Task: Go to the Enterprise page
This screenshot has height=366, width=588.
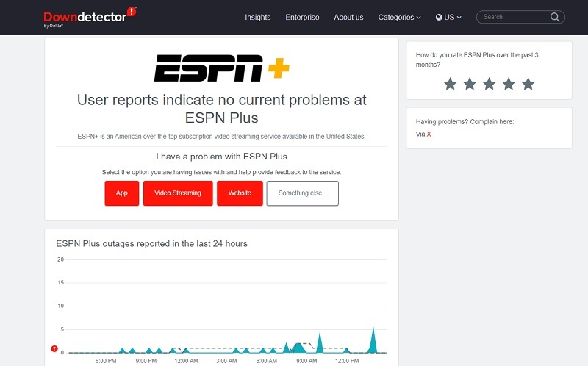Action: click(x=302, y=17)
